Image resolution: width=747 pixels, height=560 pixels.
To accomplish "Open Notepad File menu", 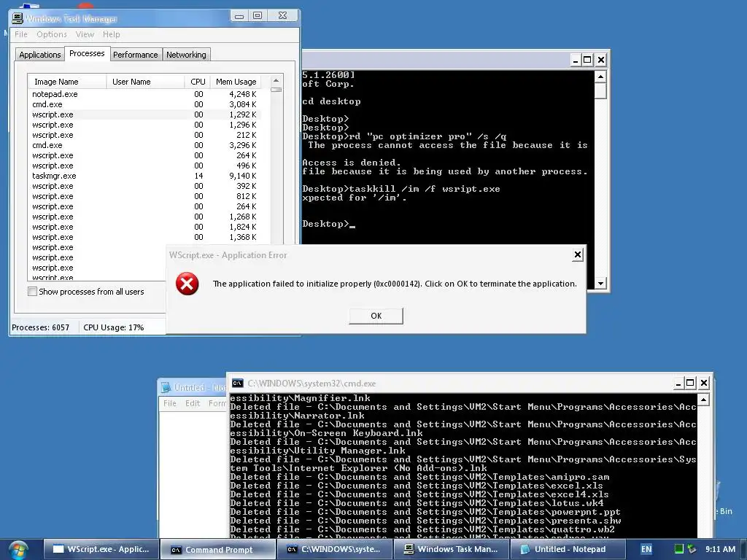I will pyautogui.click(x=169, y=403).
